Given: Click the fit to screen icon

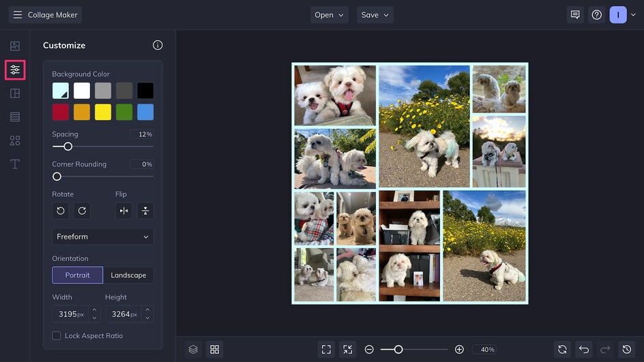Looking at the screenshot, I should pos(326,349).
